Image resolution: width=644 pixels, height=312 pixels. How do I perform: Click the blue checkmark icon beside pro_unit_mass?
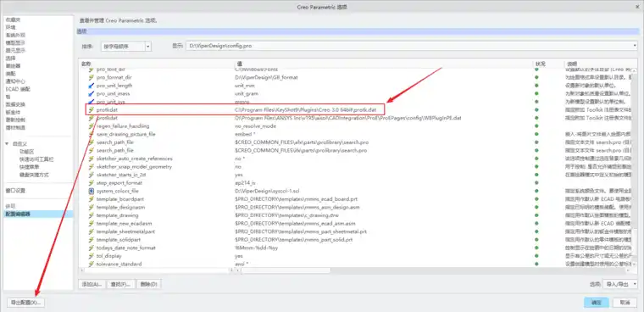92,94
